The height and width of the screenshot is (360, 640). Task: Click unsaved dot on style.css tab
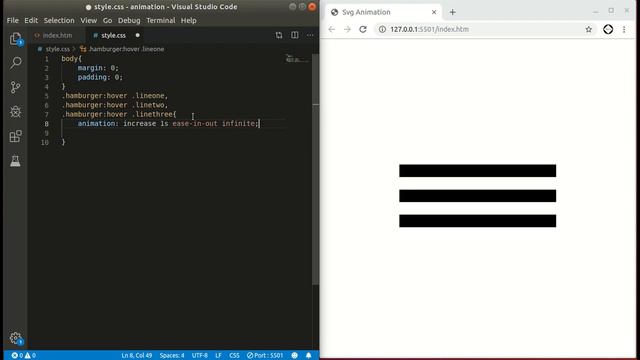coord(138,35)
